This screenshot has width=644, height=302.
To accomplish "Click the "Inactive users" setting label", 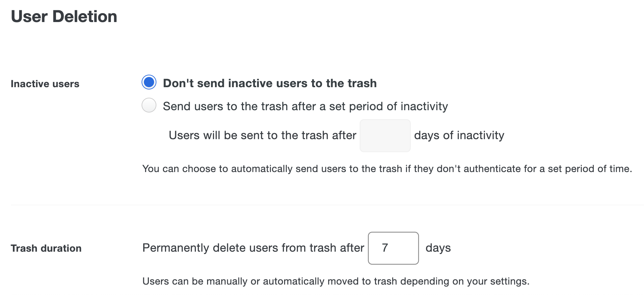I will (45, 84).
